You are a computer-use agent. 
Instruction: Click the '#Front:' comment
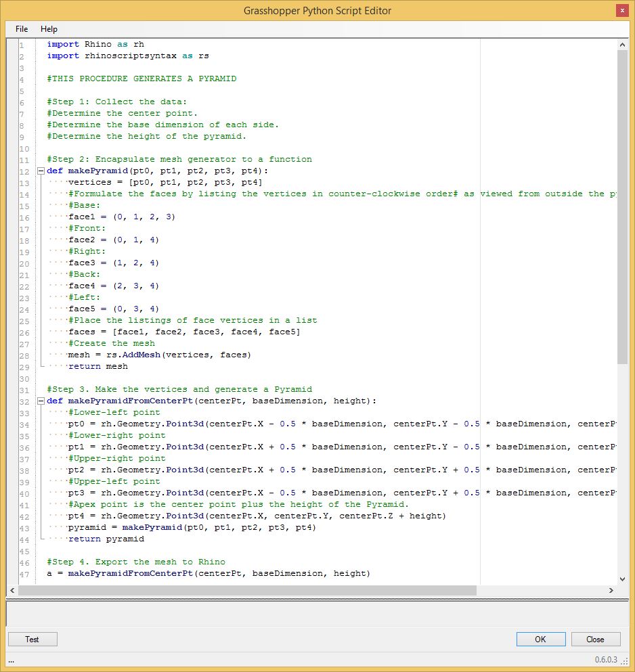point(87,229)
